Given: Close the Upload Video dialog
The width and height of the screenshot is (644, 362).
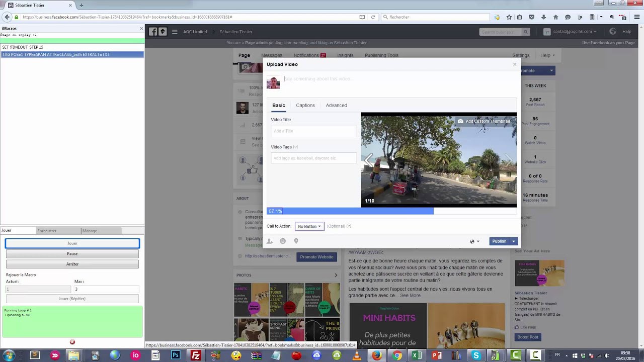Looking at the screenshot, I should pyautogui.click(x=515, y=64).
